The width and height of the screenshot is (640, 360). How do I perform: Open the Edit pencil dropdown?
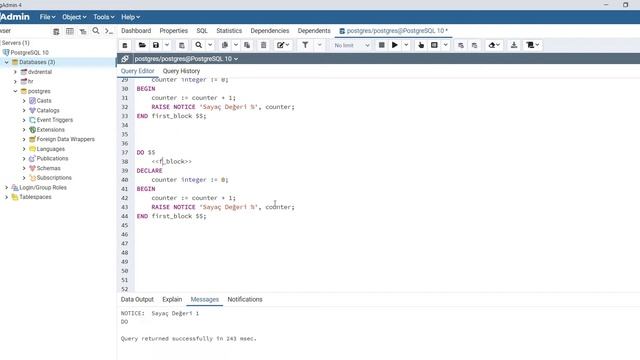pyautogui.click(x=283, y=45)
